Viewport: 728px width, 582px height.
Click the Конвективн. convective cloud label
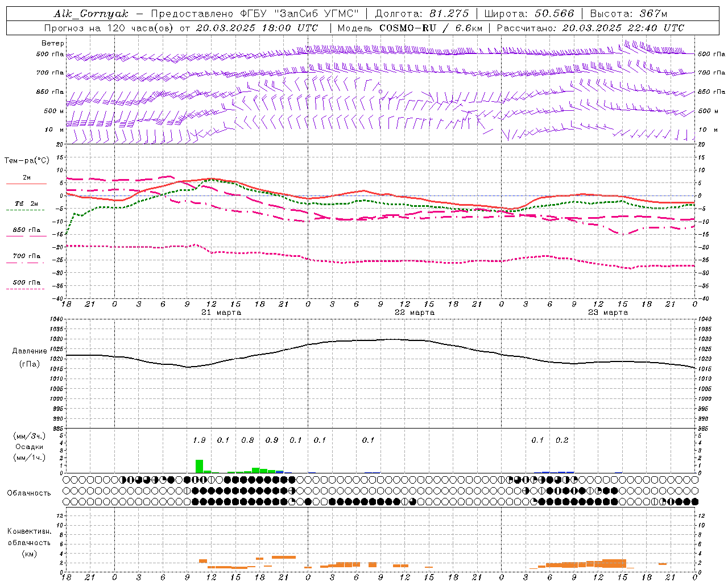pos(29,531)
